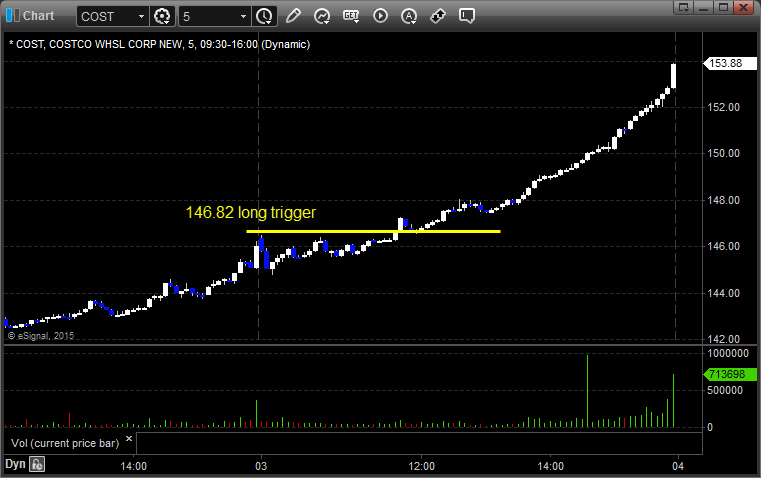
Task: Click the Vol (current price bar) label
Action: 65,443
